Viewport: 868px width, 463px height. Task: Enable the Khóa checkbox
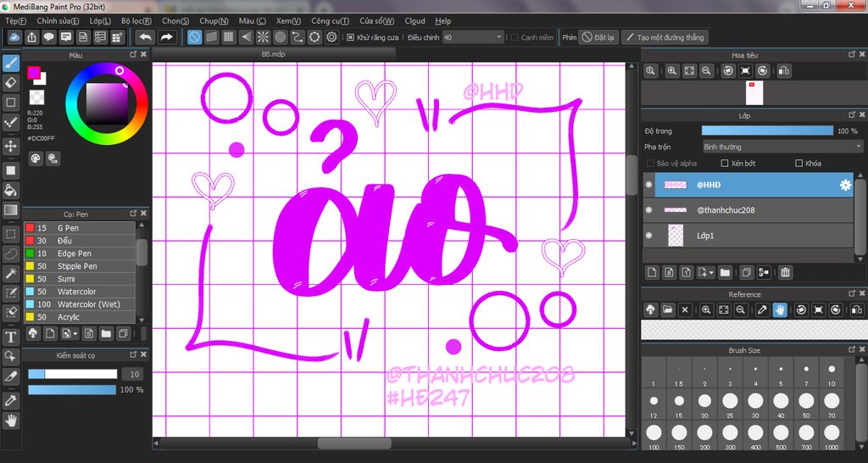[798, 164]
